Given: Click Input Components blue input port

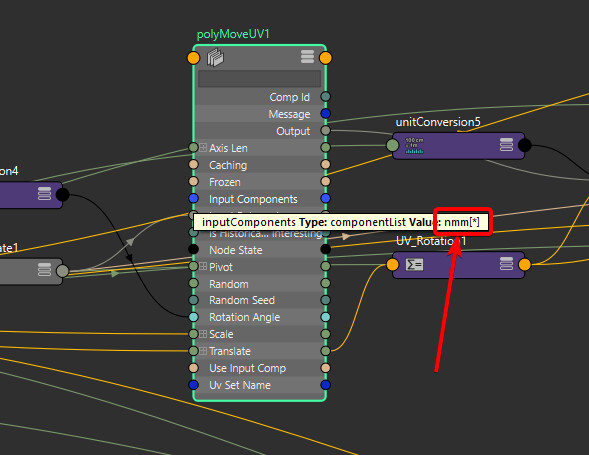Looking at the screenshot, I should pyautogui.click(x=193, y=198).
